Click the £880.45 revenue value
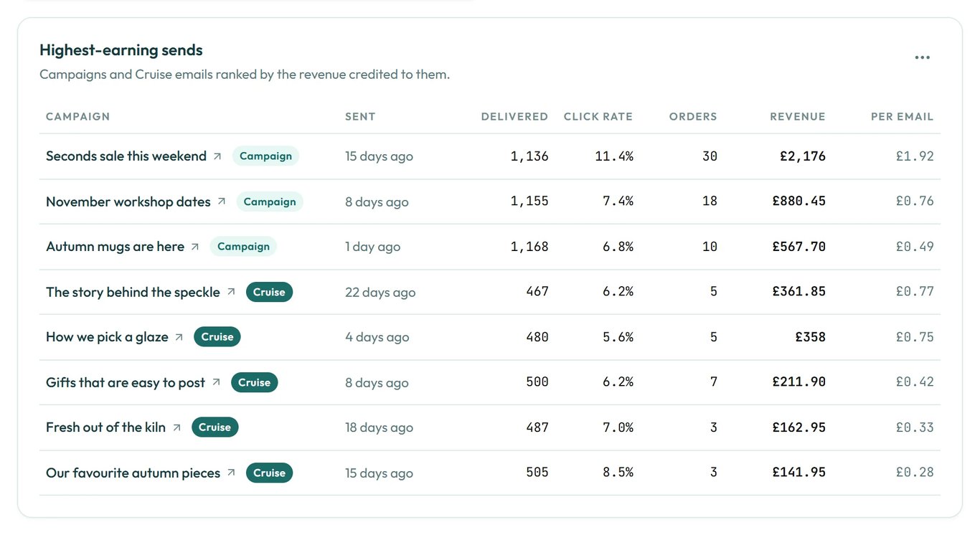The image size is (980, 535). (799, 202)
